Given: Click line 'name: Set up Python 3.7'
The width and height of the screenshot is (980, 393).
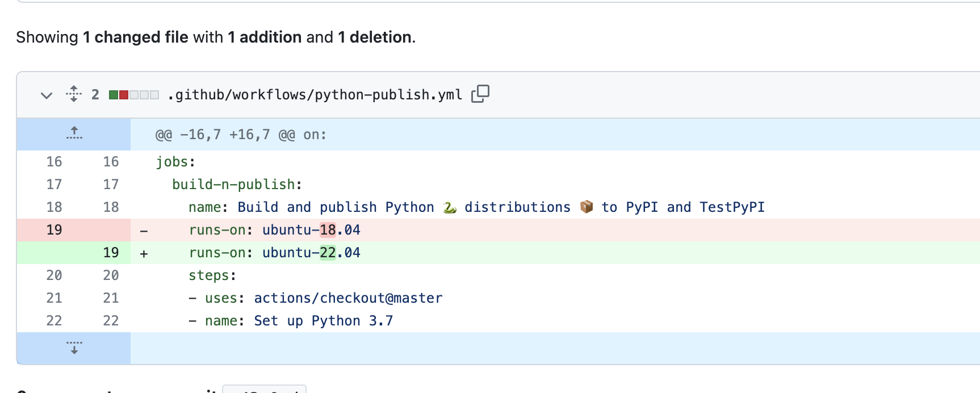Looking at the screenshot, I should (x=291, y=321).
